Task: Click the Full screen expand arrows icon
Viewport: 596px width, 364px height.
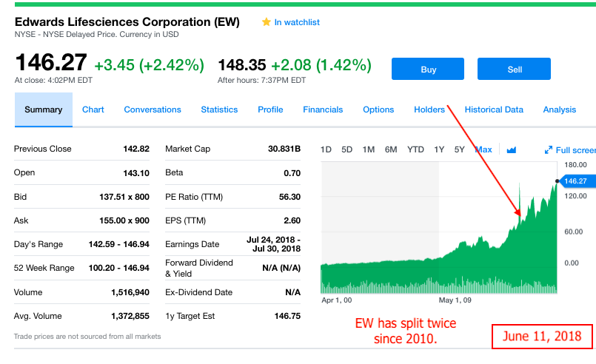Action: coord(548,150)
